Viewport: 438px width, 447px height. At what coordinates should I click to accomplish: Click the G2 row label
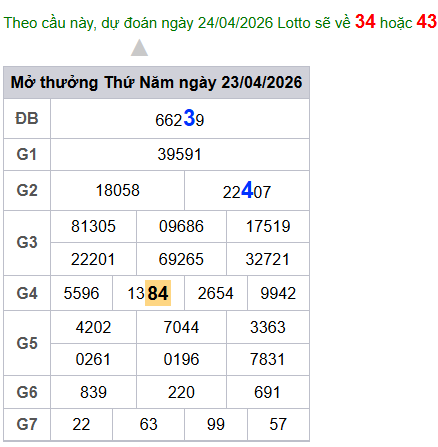click(27, 190)
